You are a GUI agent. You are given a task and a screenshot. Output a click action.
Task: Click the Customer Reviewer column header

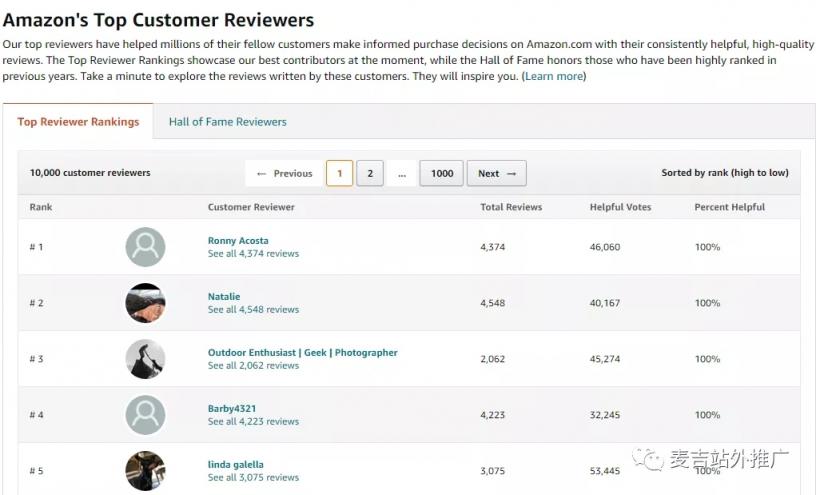251,207
